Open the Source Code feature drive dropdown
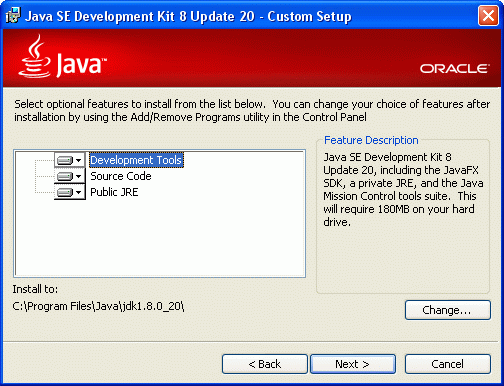This screenshot has width=504, height=386. tap(70, 176)
